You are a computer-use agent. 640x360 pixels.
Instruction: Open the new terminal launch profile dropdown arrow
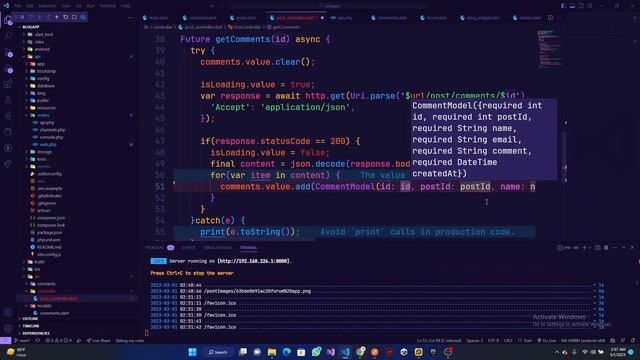[590, 247]
